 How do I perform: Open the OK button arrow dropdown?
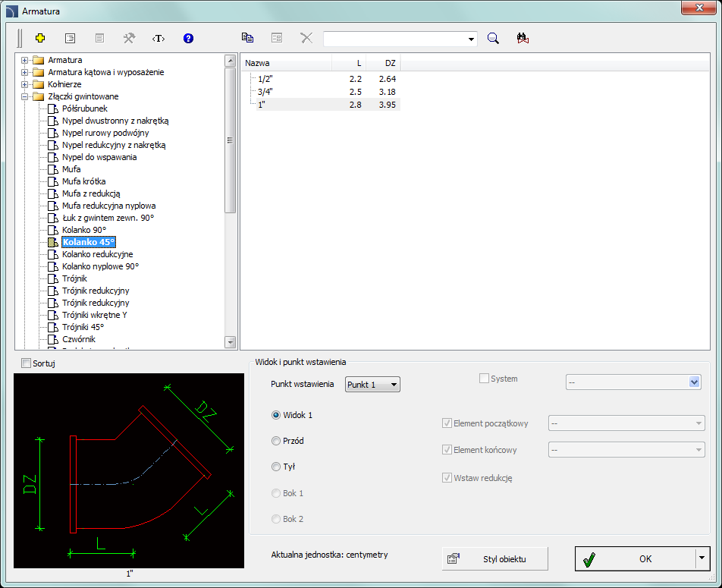pyautogui.click(x=702, y=558)
